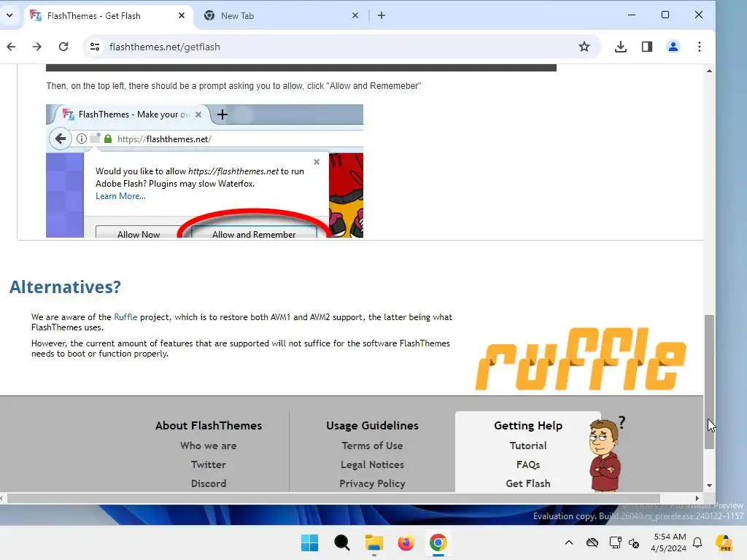Show hidden system tray icons
Viewport: 747px width, 560px height.
[x=569, y=542]
